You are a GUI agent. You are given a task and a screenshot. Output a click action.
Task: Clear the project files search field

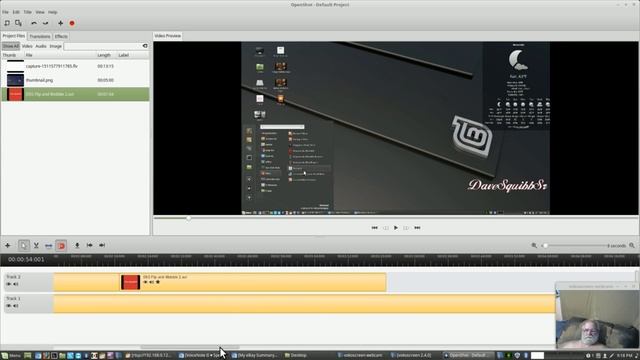click(x=145, y=46)
